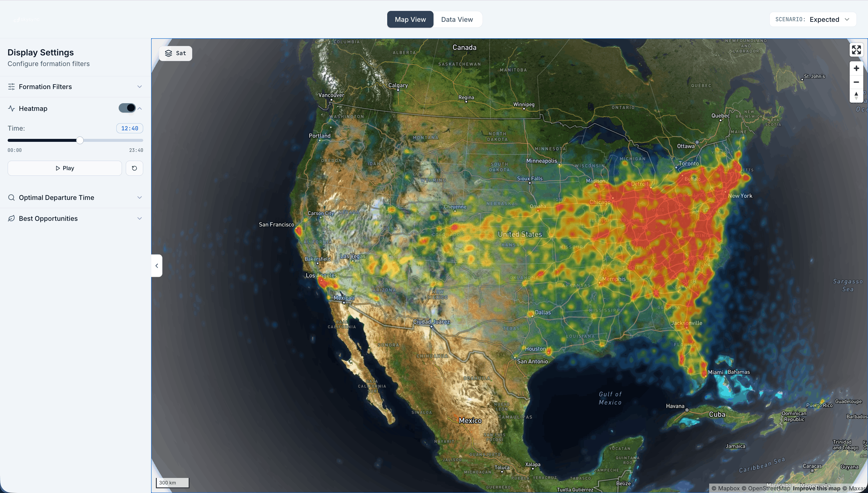Click the reset time loop icon
Image resolution: width=868 pixels, height=493 pixels.
click(x=134, y=168)
